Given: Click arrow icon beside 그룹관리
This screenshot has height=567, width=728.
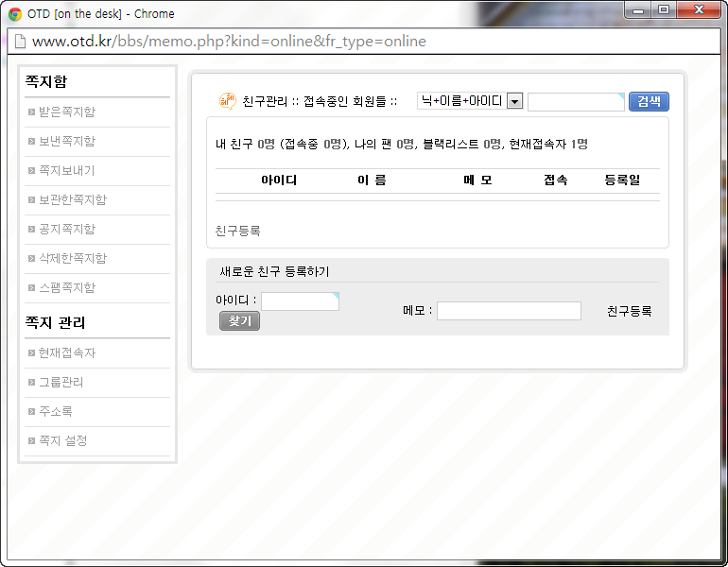Looking at the screenshot, I should tap(31, 382).
